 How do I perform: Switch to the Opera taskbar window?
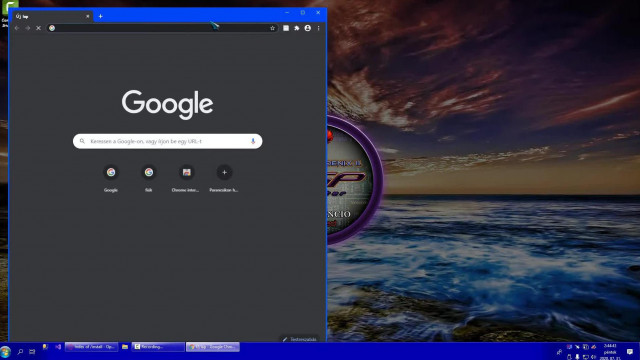91,347
